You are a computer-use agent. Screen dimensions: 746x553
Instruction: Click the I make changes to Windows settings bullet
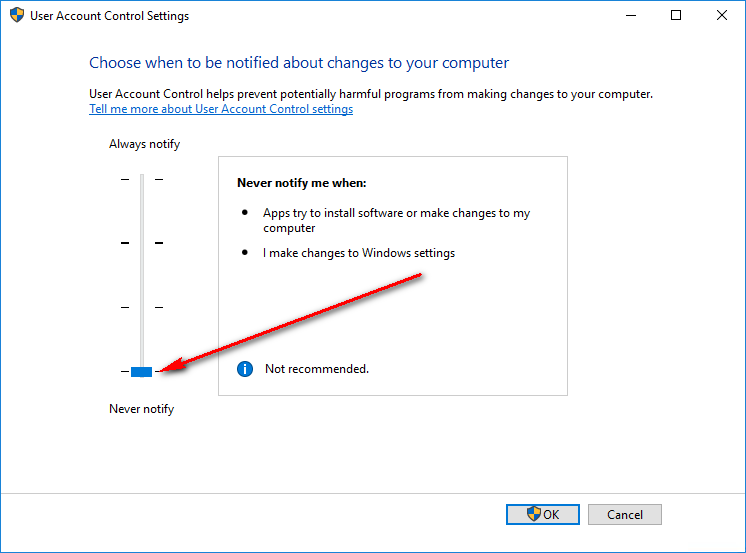tap(359, 253)
